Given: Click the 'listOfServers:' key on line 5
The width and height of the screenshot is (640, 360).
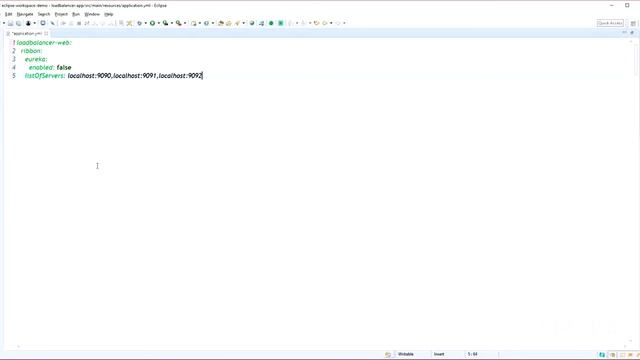Looking at the screenshot, I should (x=45, y=76).
